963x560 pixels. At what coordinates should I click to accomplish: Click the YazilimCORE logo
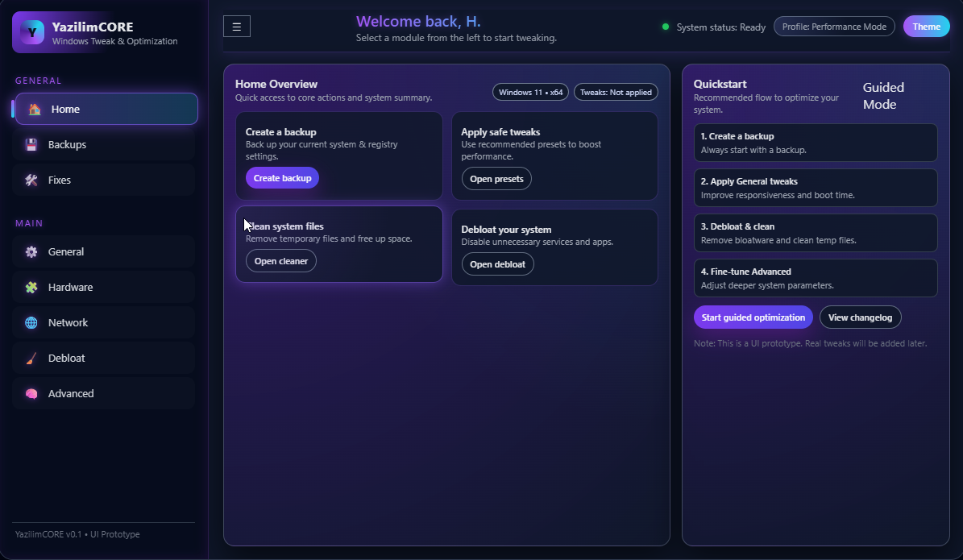(x=31, y=32)
